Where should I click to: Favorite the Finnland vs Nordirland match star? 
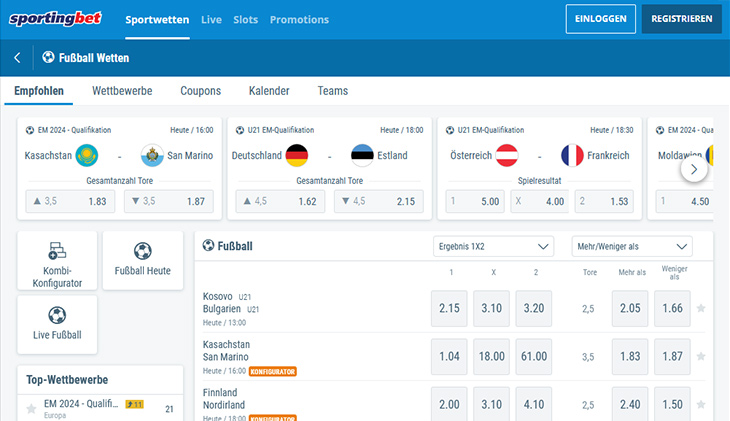coord(701,404)
